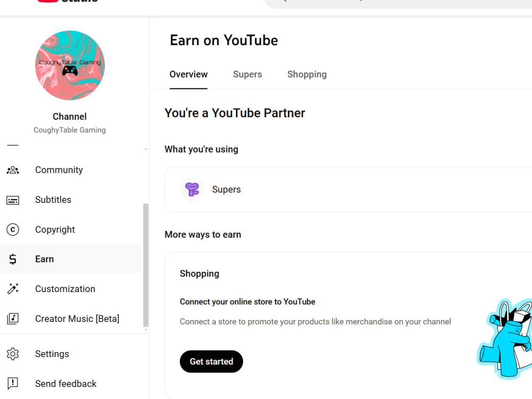
Task: Click the sidebar scrollbar thumb
Action: click(146, 264)
